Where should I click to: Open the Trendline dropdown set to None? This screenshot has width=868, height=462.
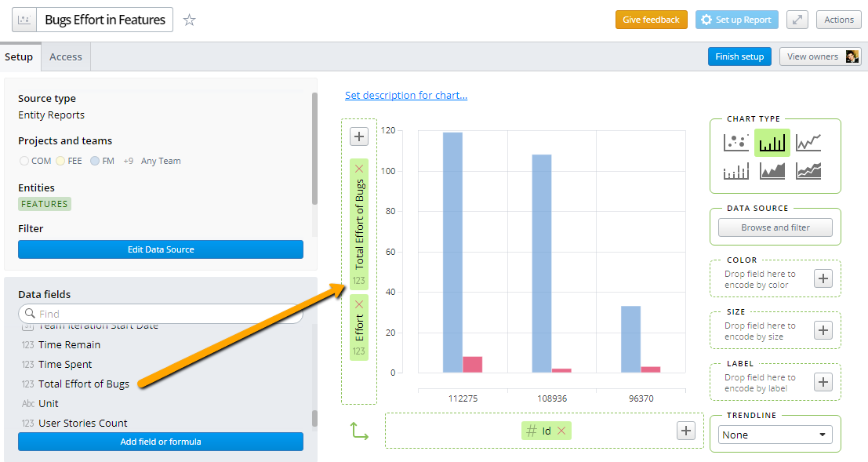pyautogui.click(x=775, y=434)
